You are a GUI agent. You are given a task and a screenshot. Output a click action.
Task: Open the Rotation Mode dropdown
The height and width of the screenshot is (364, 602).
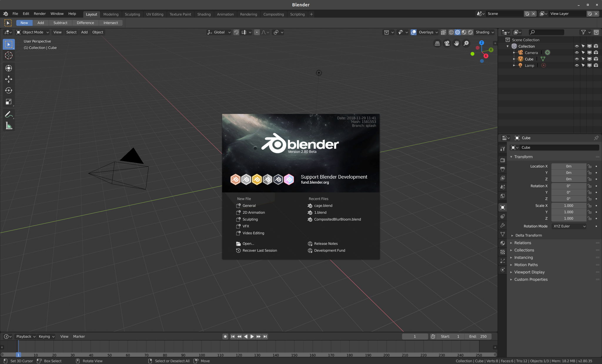click(x=569, y=226)
